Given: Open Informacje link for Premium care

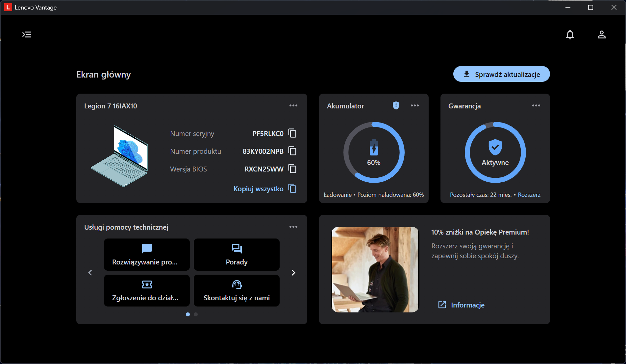Looking at the screenshot, I should tap(467, 305).
